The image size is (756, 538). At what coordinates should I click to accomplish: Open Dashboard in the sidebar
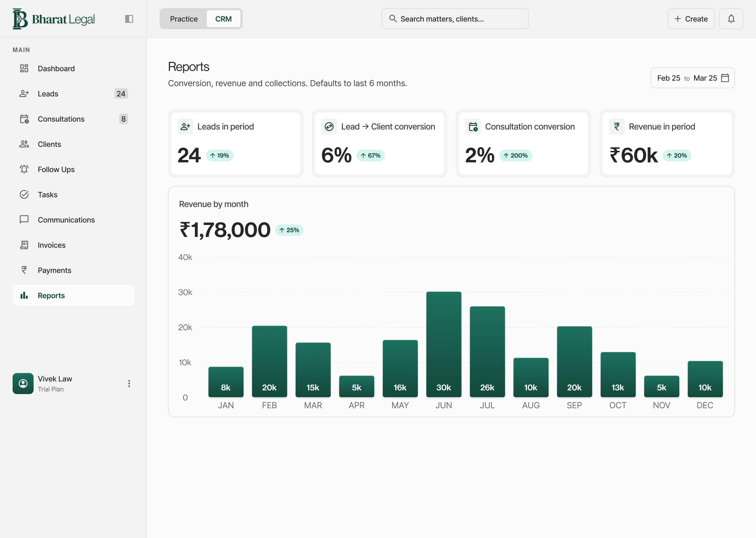(73, 68)
